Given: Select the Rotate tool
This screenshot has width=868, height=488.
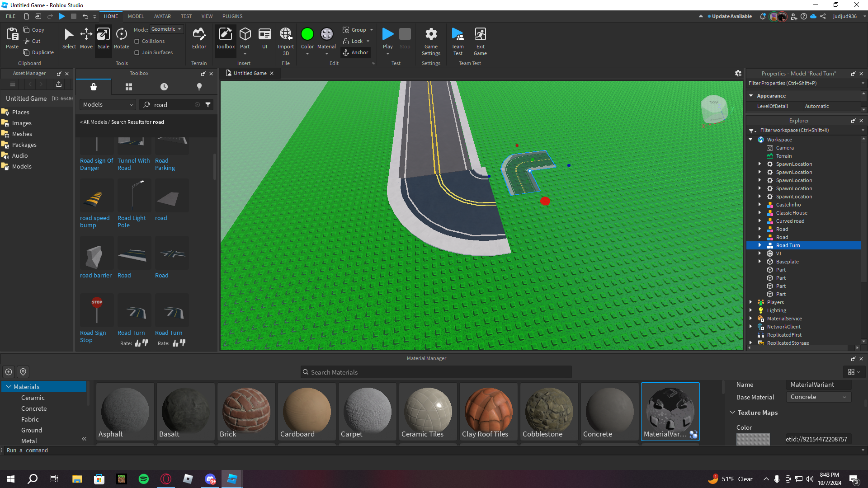Looking at the screenshot, I should (x=121, y=38).
